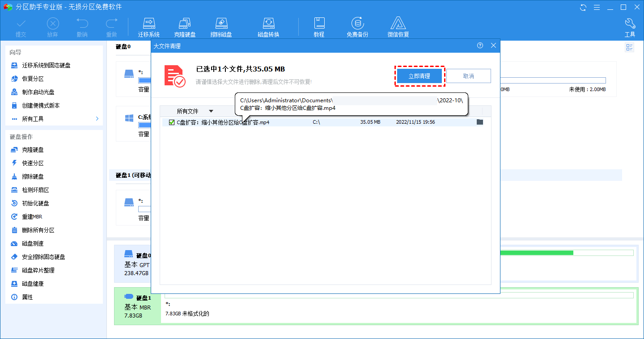Close the 大文件清理 dialog
The image size is (644, 339).
pos(493,46)
